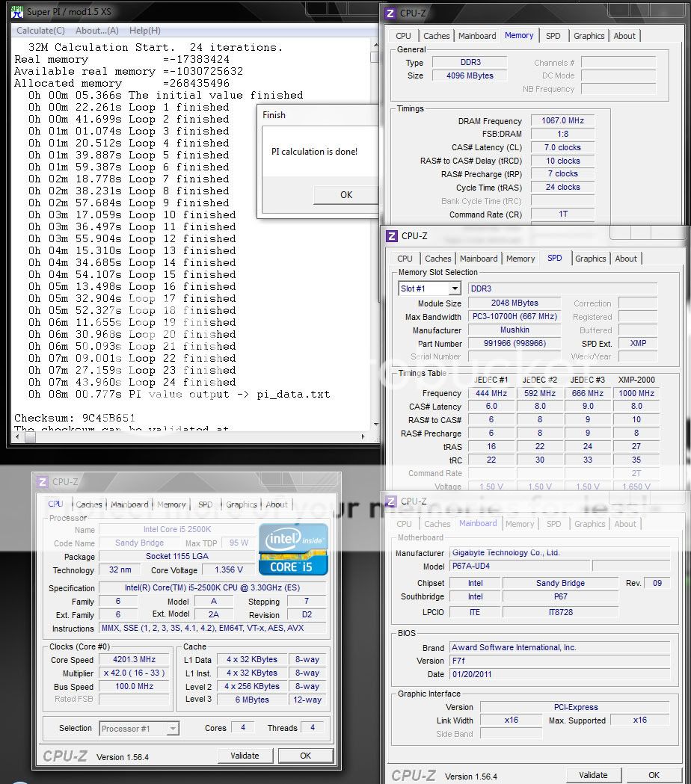Click the Mushkin manufacturer field

click(515, 330)
